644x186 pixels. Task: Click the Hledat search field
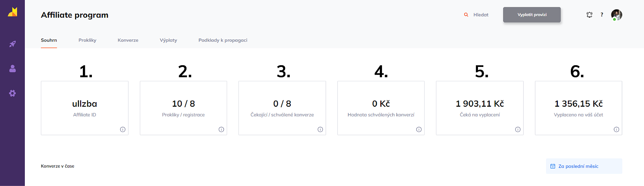pyautogui.click(x=481, y=15)
